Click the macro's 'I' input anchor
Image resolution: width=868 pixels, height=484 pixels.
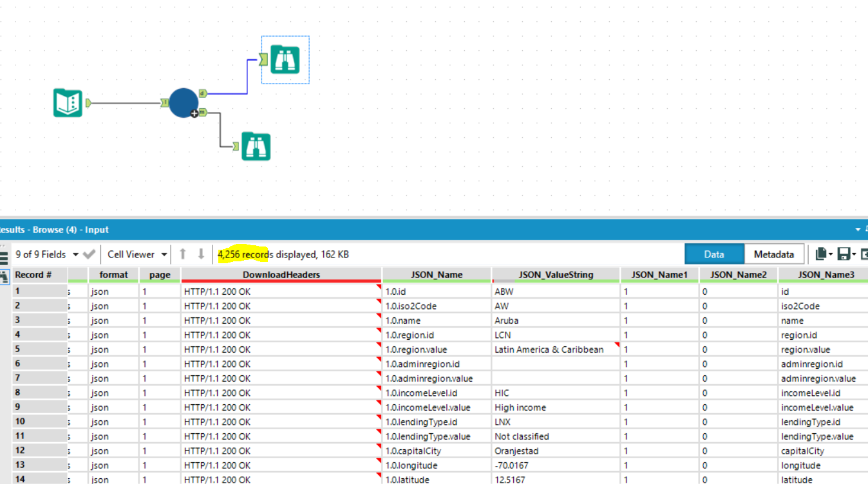[x=164, y=102]
